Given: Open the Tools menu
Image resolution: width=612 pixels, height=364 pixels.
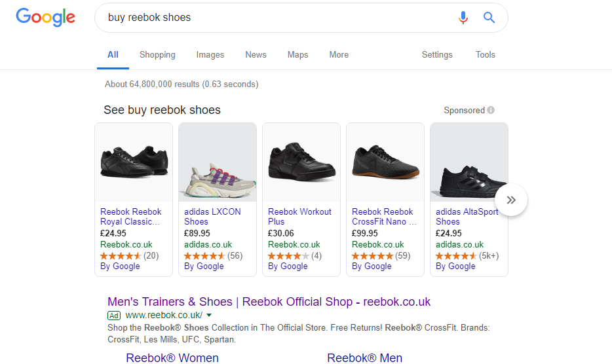Looking at the screenshot, I should tap(485, 54).
